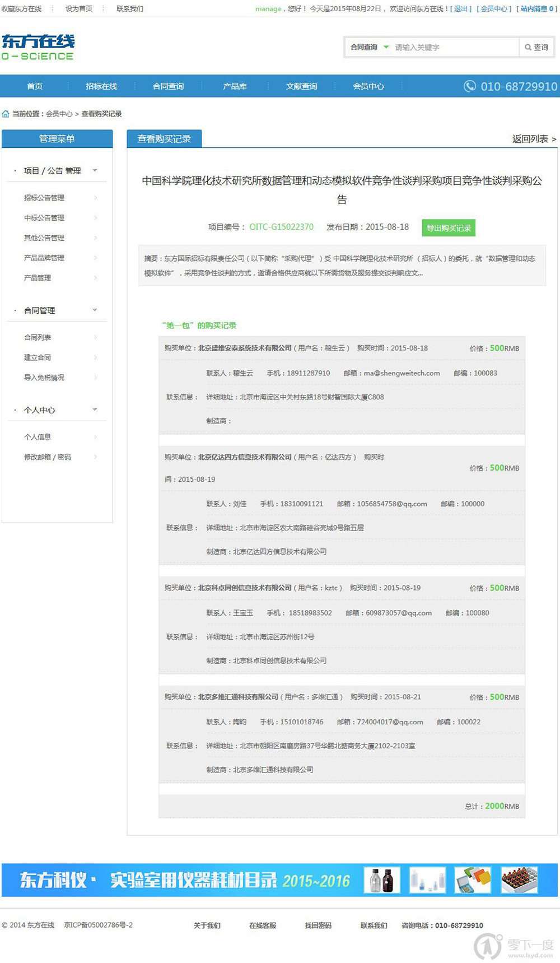Click the 东方科仪 catalog banner
The width and height of the screenshot is (560, 963).
coord(279,880)
